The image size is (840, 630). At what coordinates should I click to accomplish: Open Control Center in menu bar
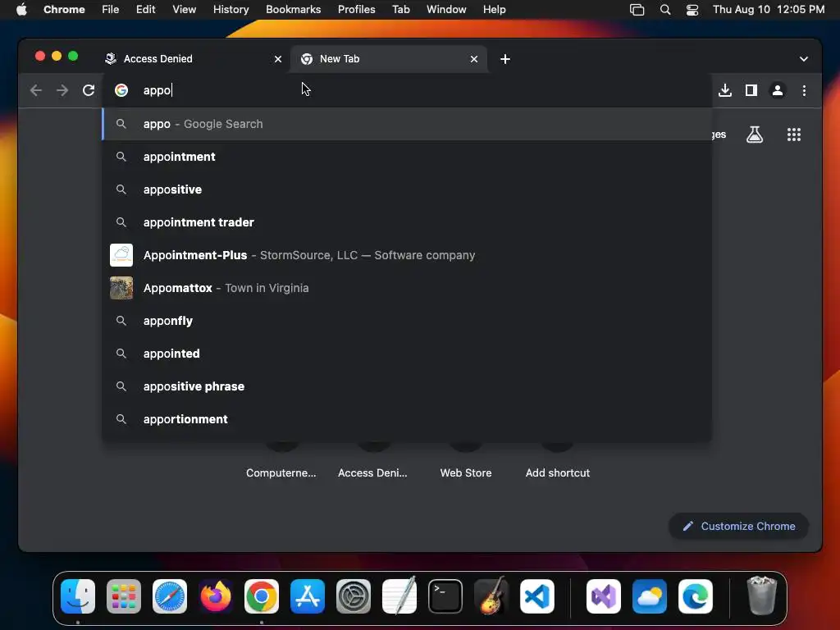point(692,9)
